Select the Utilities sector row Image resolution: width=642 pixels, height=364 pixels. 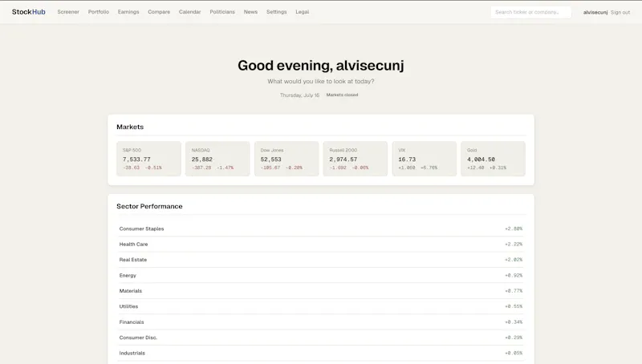tap(320, 306)
